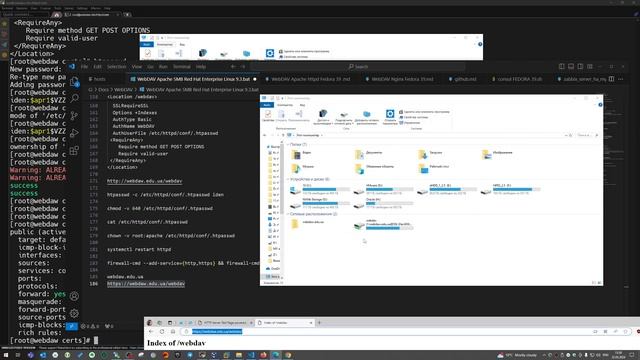Click Файл tab in back Explorer window
This screenshot has width=640, height=360.
point(147,44)
